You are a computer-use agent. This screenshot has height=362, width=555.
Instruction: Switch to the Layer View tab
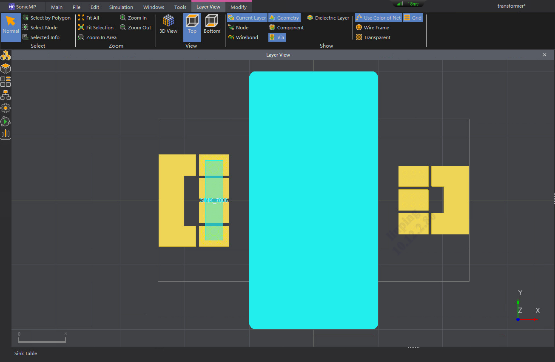(x=208, y=7)
